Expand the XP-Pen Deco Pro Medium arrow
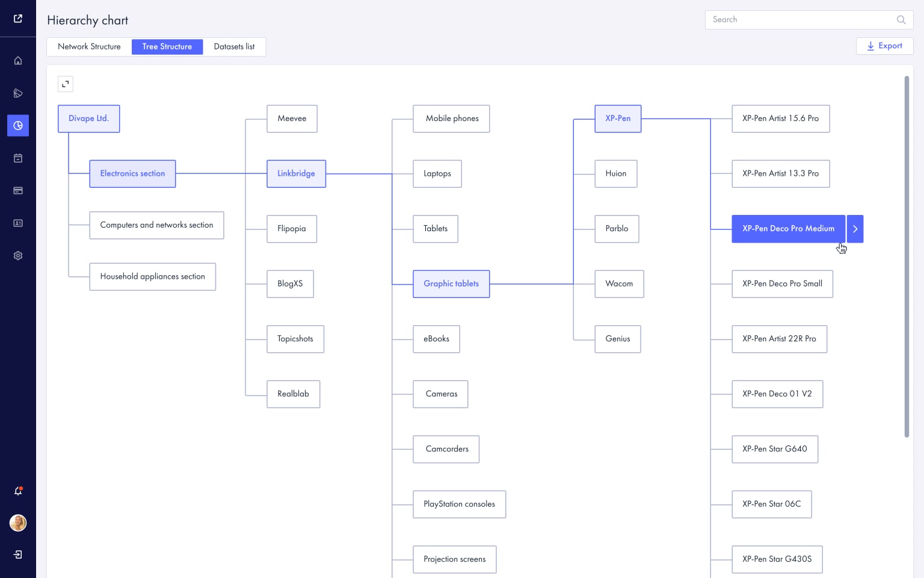The height and width of the screenshot is (578, 924). coord(855,229)
